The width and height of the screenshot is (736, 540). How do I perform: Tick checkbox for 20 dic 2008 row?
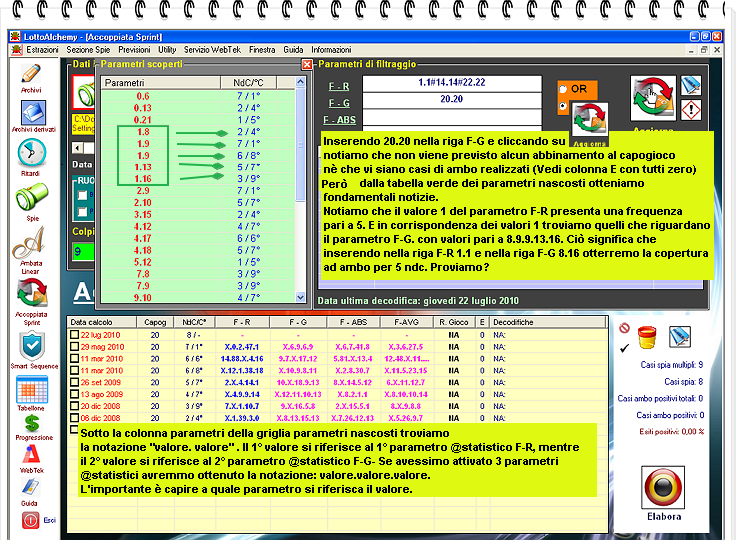point(74,406)
